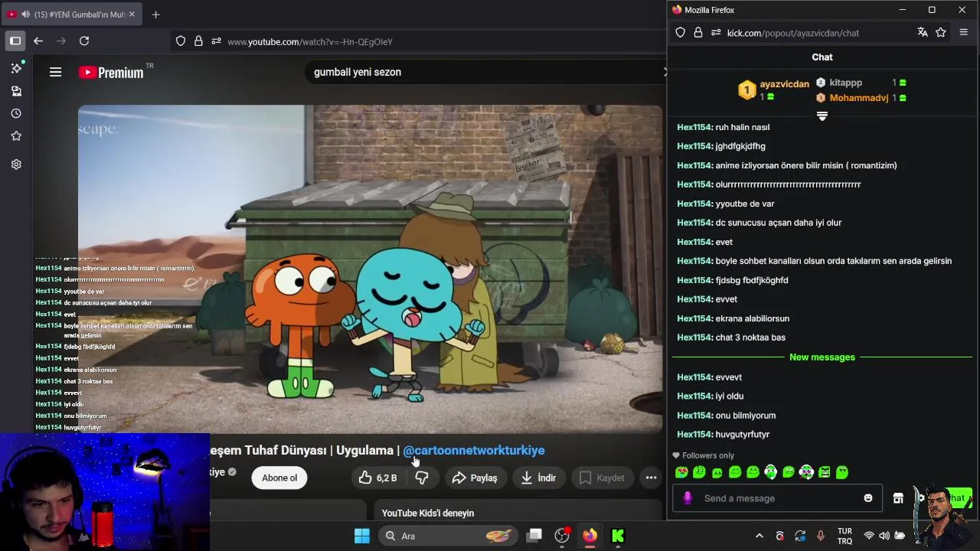
Task: Insert the first green headphones emote
Action: pyautogui.click(x=771, y=472)
